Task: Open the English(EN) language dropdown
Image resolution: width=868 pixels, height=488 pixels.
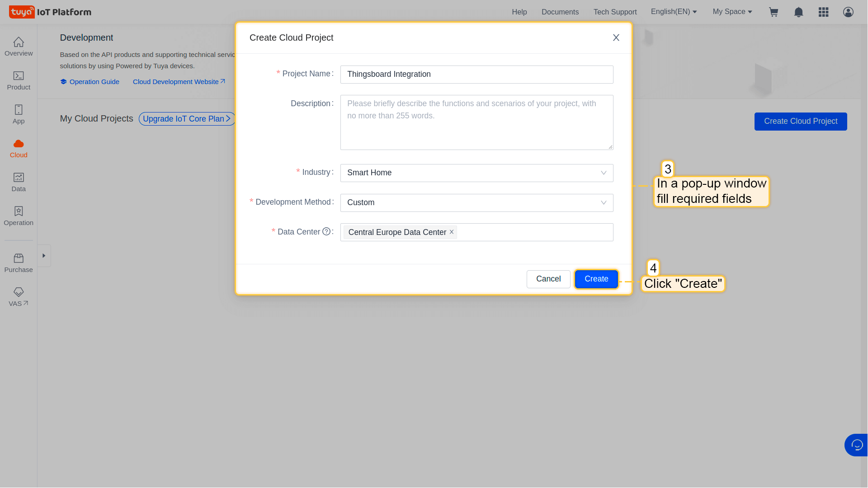Action: point(674,12)
